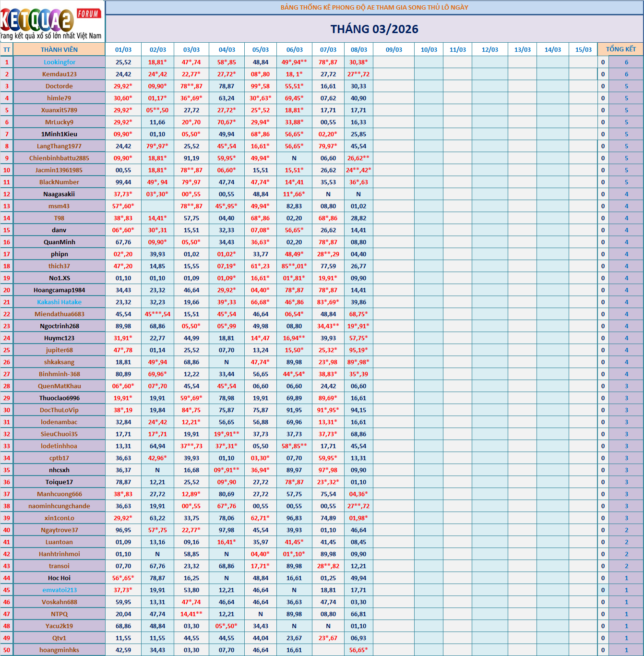
Task: Click the table title banner at top
Action: [x=374, y=7]
